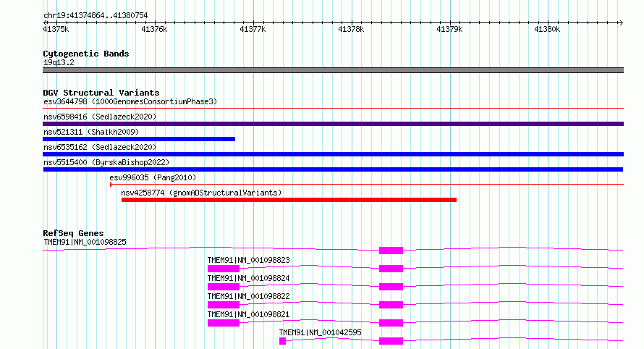Image resolution: width=644 pixels, height=349 pixels.
Task: Select first exon of NM_001098821 transcript
Action: 224,323
